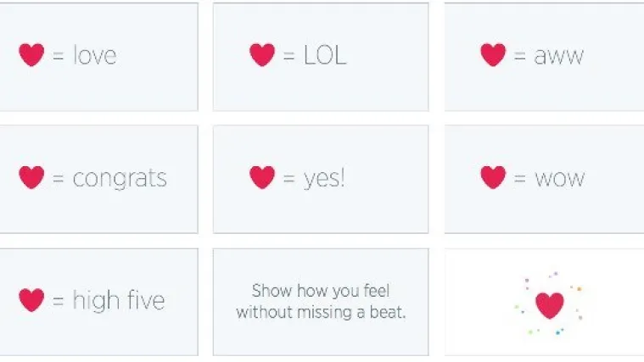Click the "wow" label
The image size is (644, 362).
[560, 179]
